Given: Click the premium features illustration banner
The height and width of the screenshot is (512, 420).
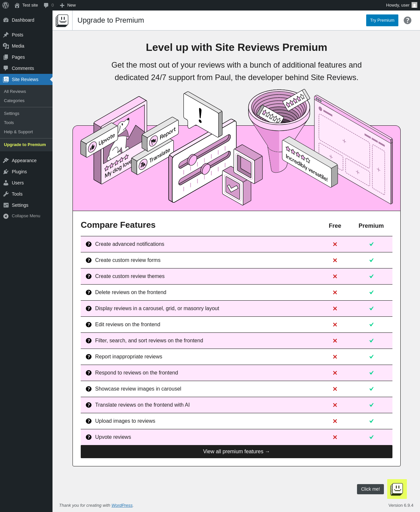Looking at the screenshot, I should click(x=237, y=150).
